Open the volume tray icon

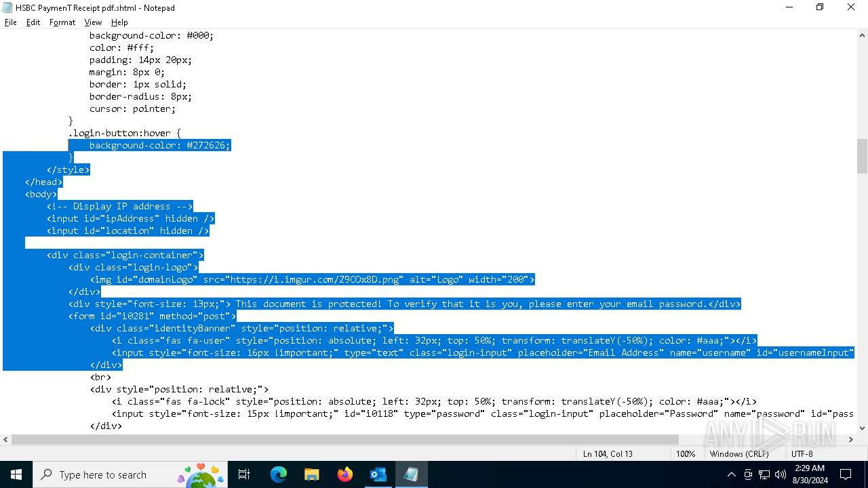click(x=781, y=474)
